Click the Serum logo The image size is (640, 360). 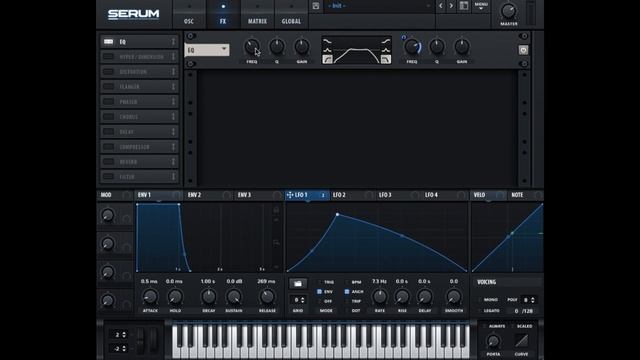click(x=133, y=14)
